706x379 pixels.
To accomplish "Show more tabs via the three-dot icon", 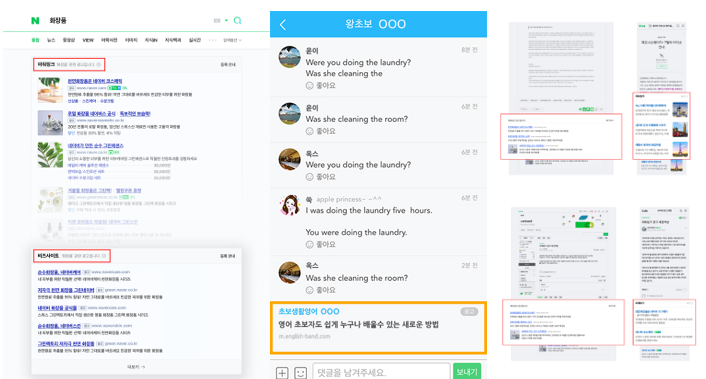I will (213, 40).
